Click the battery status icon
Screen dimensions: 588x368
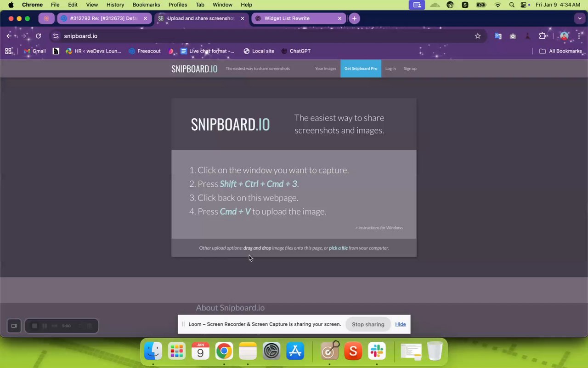481,5
